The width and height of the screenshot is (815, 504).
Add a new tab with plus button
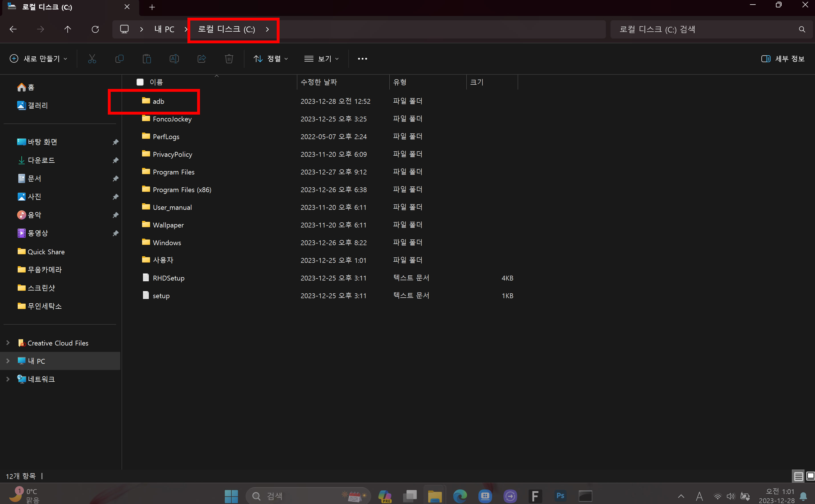tap(152, 7)
